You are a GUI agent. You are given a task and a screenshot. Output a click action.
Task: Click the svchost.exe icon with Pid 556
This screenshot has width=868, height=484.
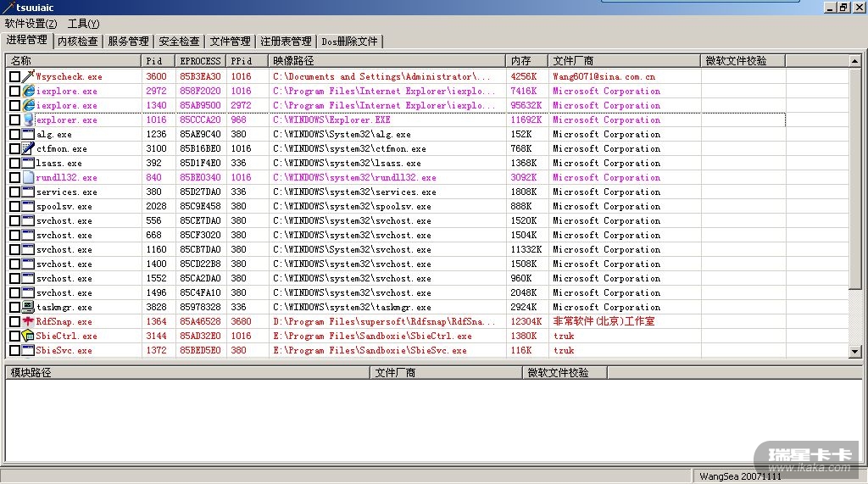(x=28, y=220)
